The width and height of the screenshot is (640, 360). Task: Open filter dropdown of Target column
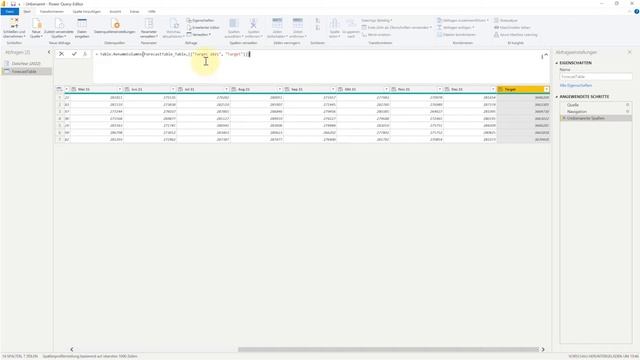point(546,89)
